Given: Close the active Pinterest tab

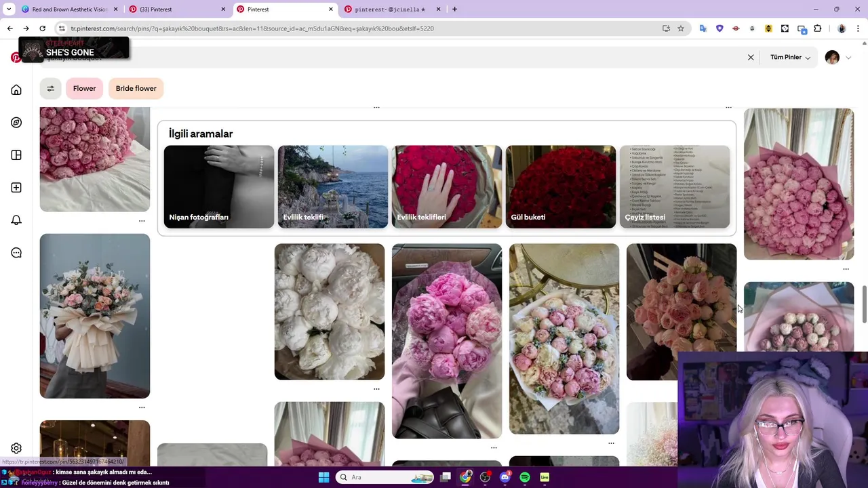Looking at the screenshot, I should 331,9.
